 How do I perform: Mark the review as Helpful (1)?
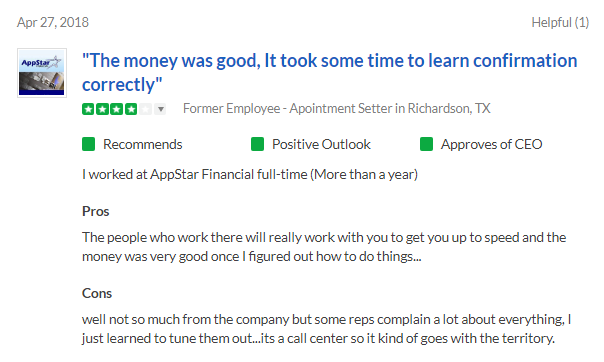point(560,22)
